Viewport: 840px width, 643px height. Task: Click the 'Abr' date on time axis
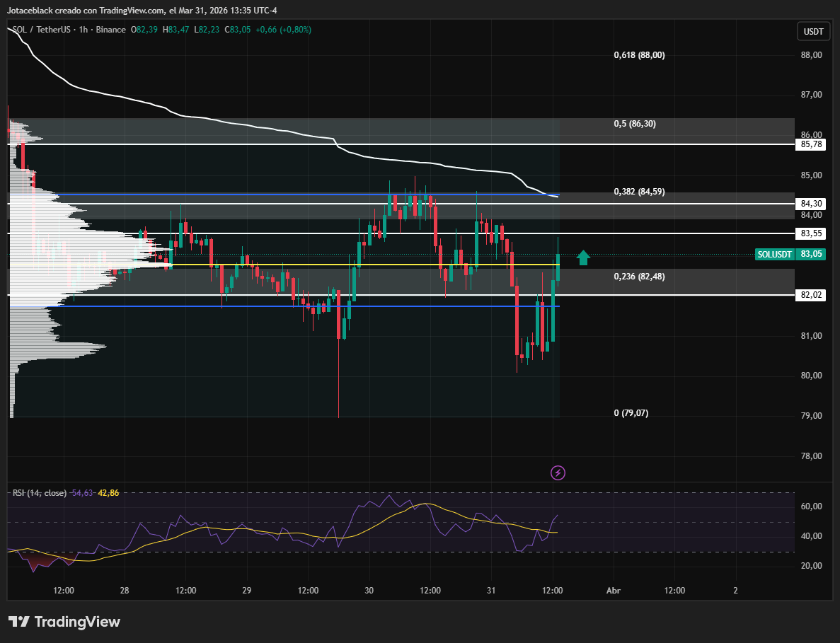[x=614, y=590]
